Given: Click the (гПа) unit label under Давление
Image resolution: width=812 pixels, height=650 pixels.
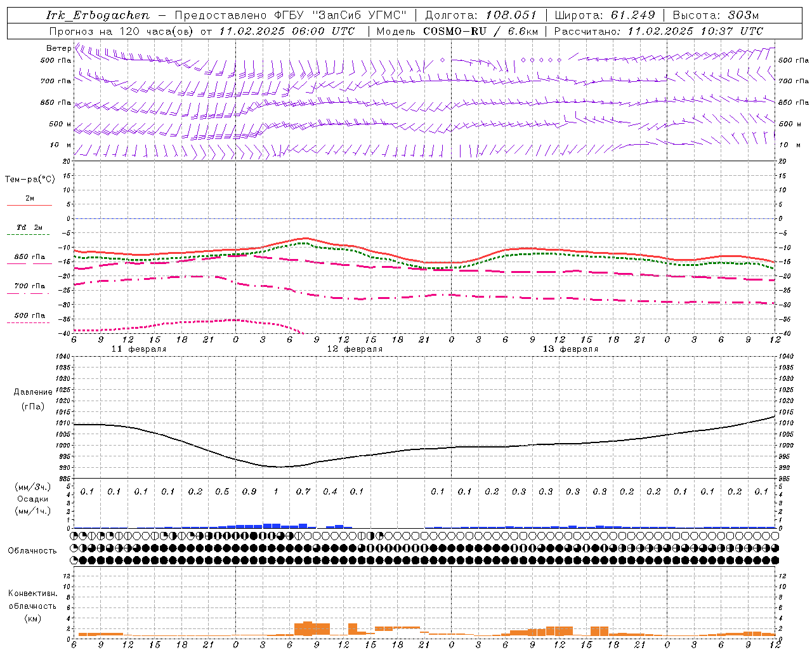Looking at the screenshot, I should click(33, 407).
